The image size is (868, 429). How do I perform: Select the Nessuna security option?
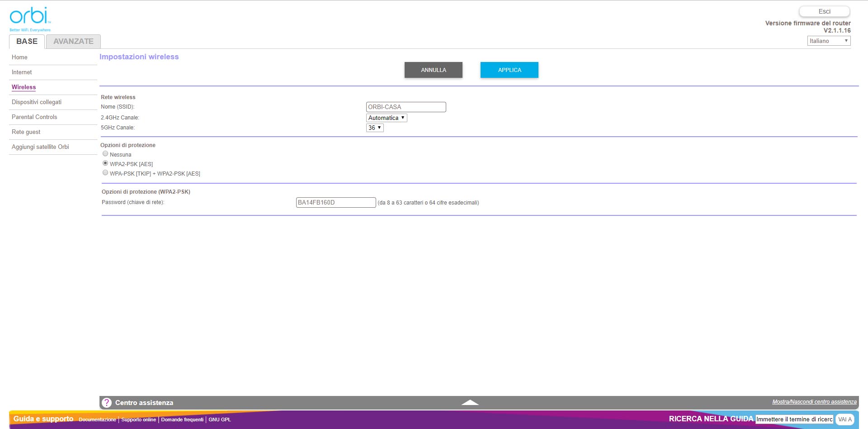pos(105,154)
